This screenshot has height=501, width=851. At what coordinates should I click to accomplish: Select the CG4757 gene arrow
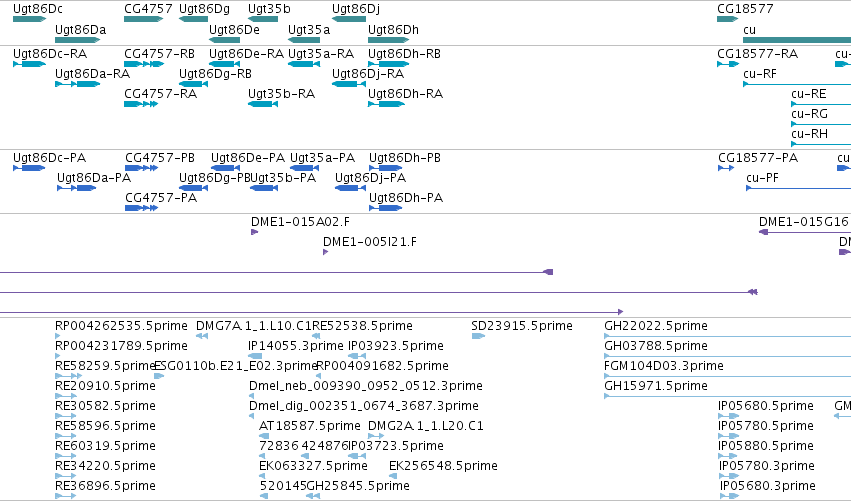[143, 19]
